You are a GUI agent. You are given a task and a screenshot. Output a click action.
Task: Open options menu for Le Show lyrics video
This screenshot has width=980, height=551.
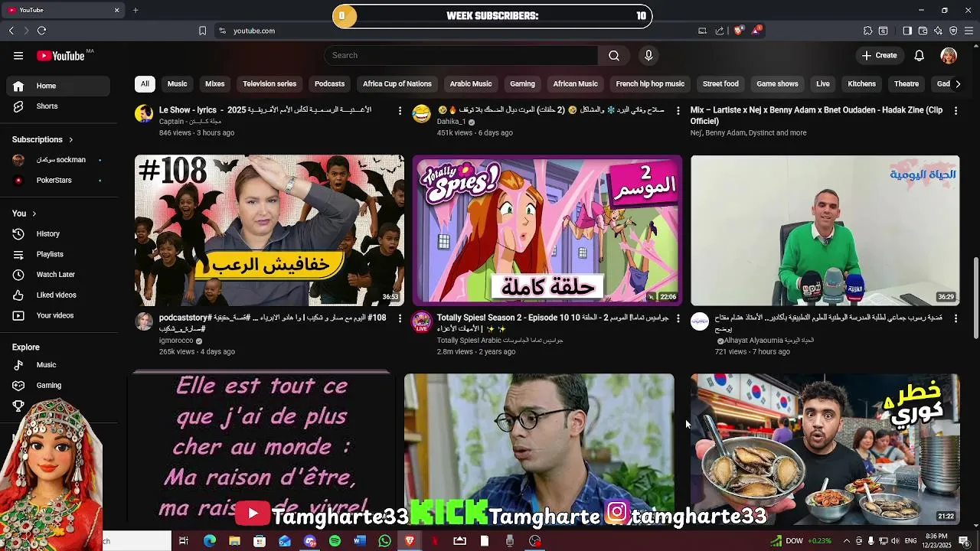coord(400,111)
